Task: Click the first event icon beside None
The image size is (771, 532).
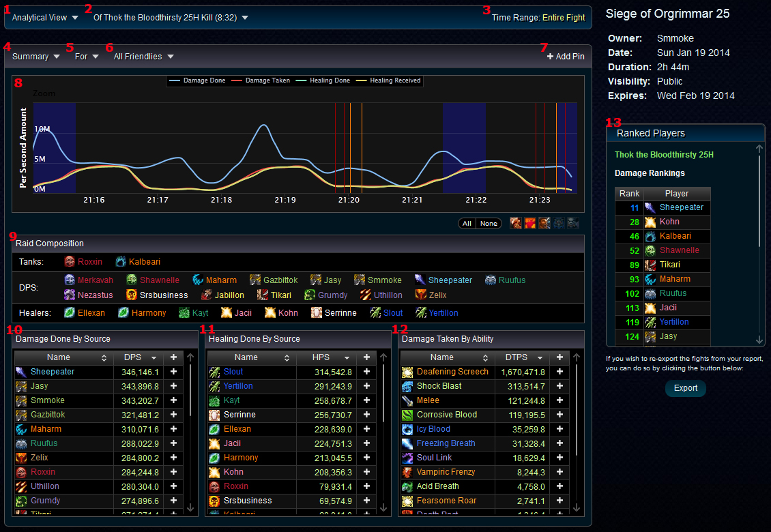Action: tap(517, 224)
